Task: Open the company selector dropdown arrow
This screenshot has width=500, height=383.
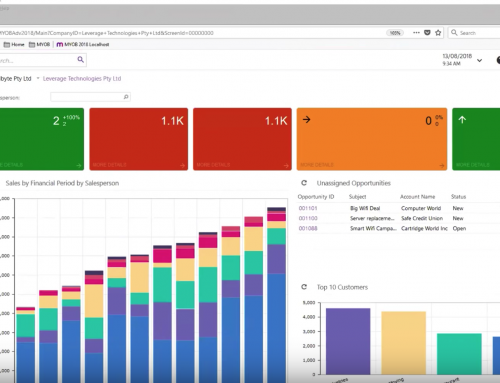Action: (38, 78)
